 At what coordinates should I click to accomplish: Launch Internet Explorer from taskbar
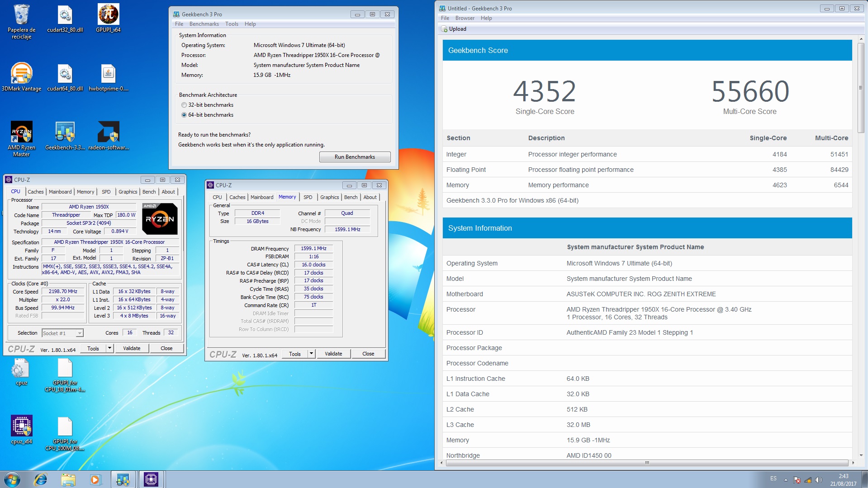(x=41, y=479)
